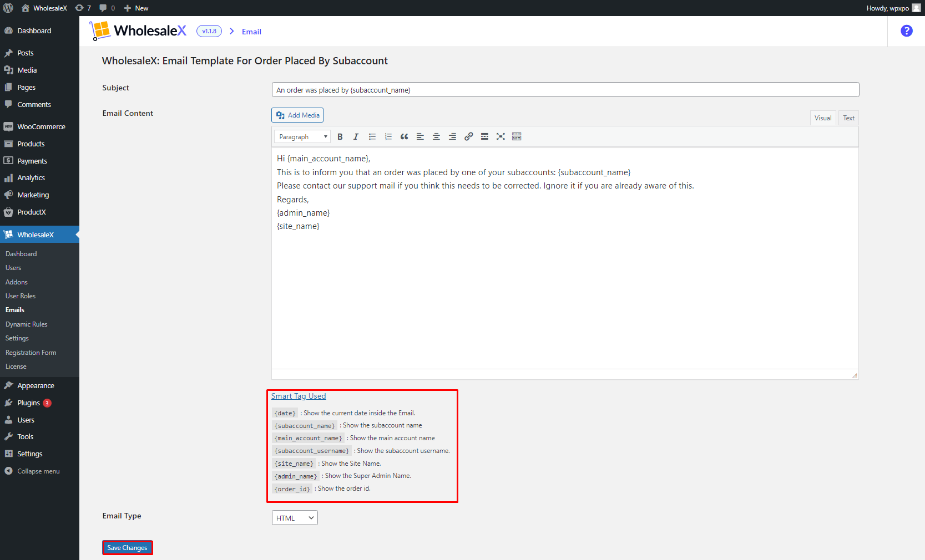The image size is (925, 560).
Task: Align text left in editor
Action: 420,136
